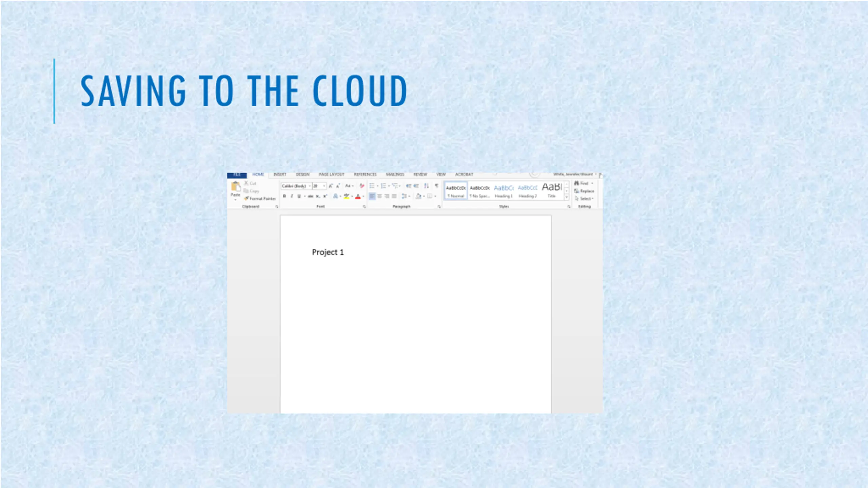
Task: Switch to the DESIGN tab
Action: click(302, 175)
